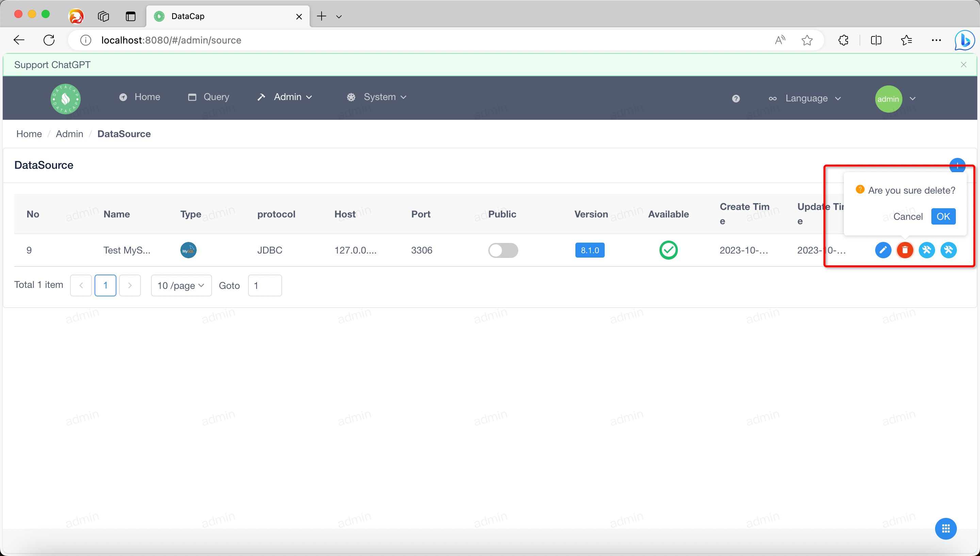The height and width of the screenshot is (556, 980).
Task: Toggle the Public switch for Test MySQL
Action: click(x=503, y=250)
